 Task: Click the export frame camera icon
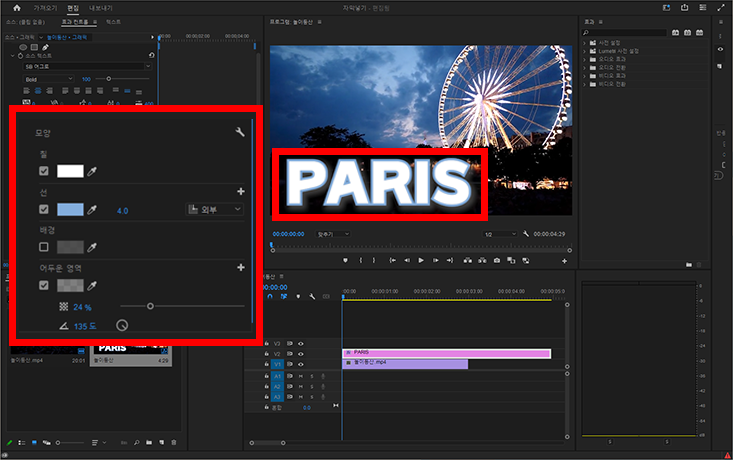[x=497, y=260]
